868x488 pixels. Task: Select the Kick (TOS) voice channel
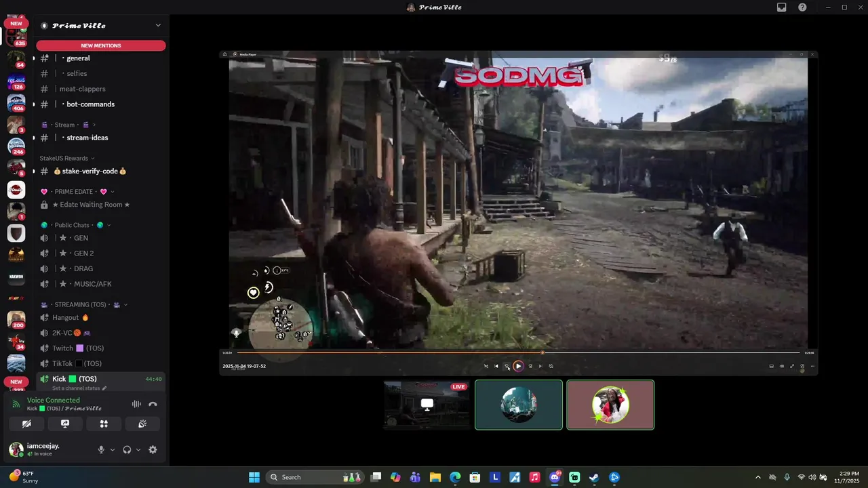(x=101, y=379)
